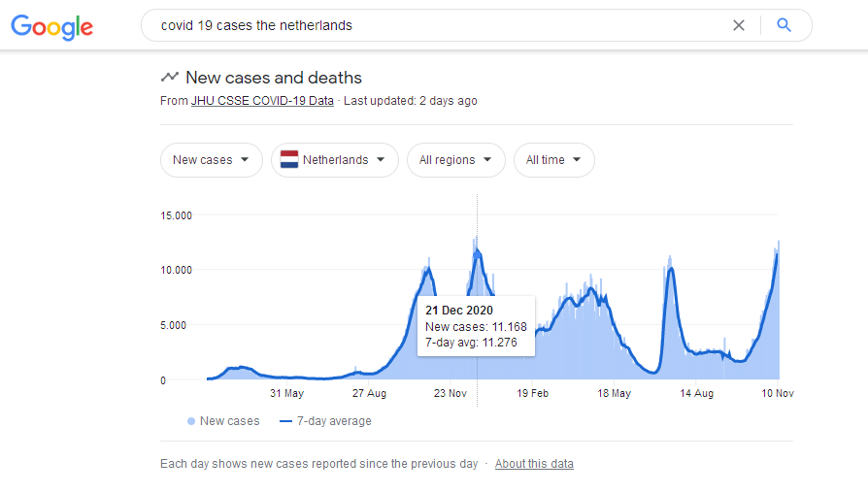The height and width of the screenshot is (493, 868).
Task: Click in the search input field
Action: 437,25
